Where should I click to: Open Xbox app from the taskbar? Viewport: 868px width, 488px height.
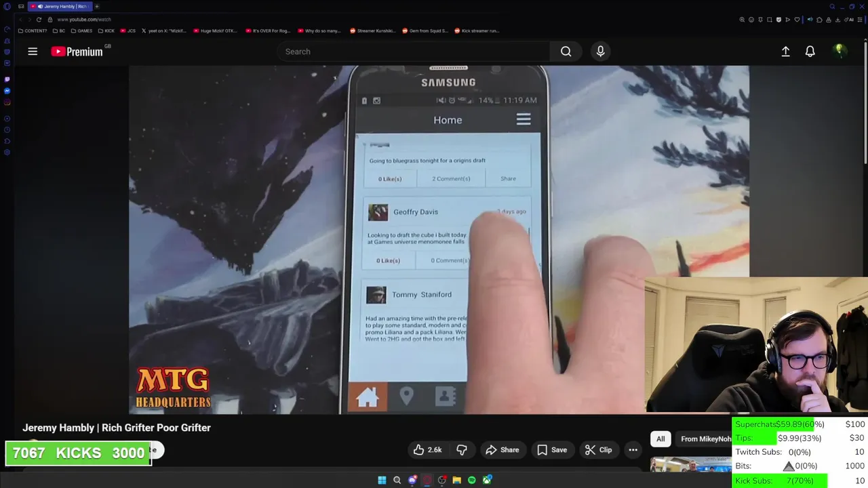click(487, 480)
